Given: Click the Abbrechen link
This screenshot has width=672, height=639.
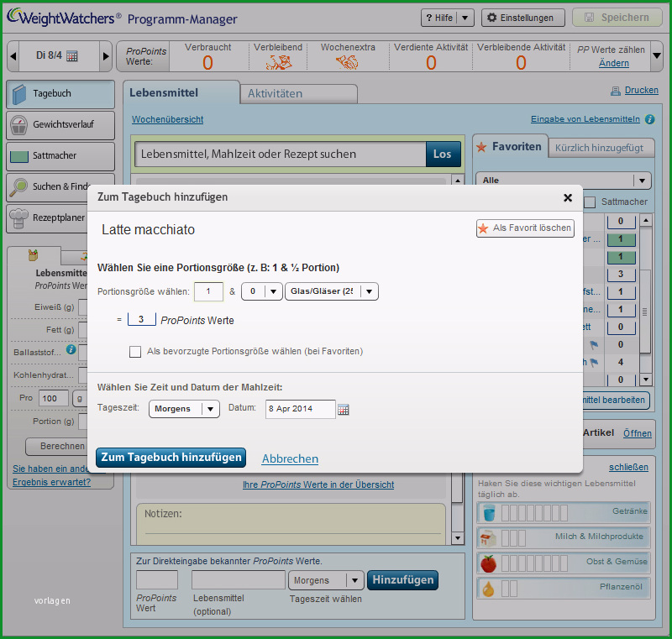Looking at the screenshot, I should click(x=290, y=459).
